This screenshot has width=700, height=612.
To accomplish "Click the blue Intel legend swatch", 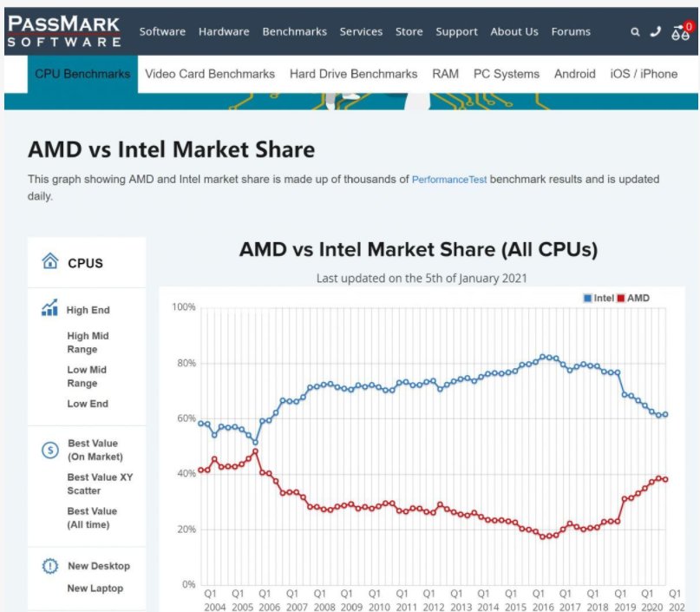I will coord(588,298).
